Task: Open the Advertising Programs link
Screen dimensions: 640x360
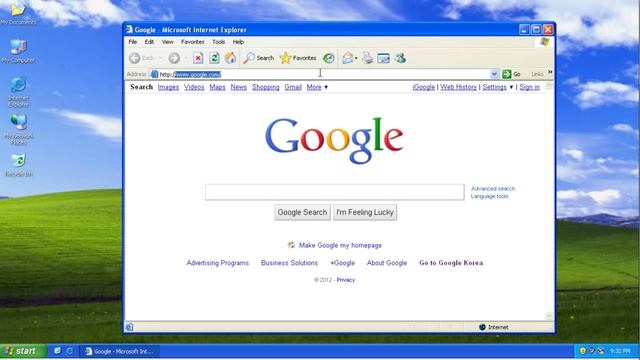Action: coord(218,263)
